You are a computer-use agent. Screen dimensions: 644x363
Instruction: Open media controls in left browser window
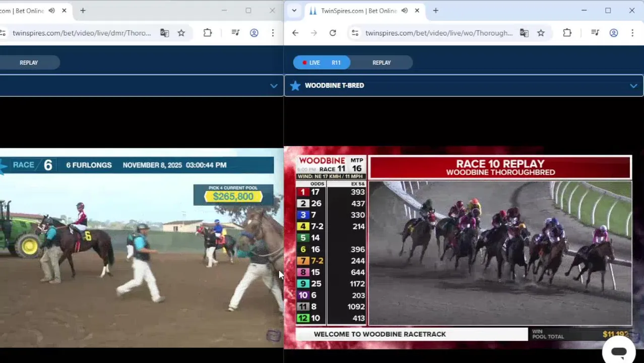[235, 33]
